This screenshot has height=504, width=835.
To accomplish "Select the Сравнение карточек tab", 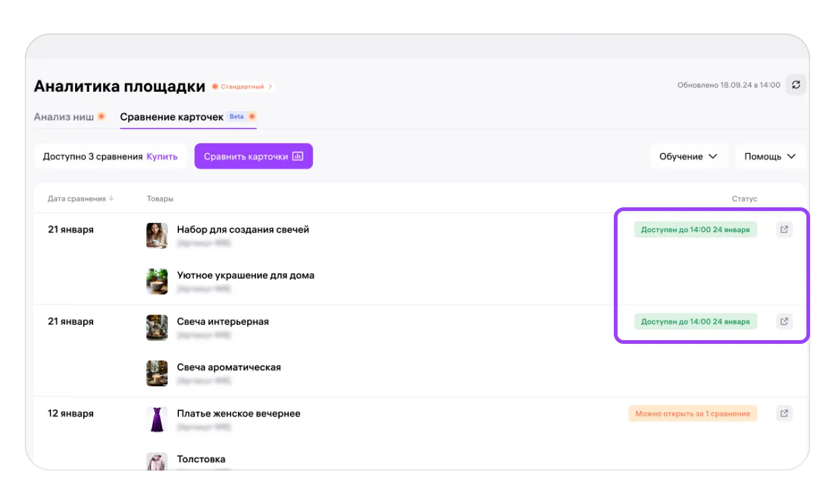I will (171, 117).
